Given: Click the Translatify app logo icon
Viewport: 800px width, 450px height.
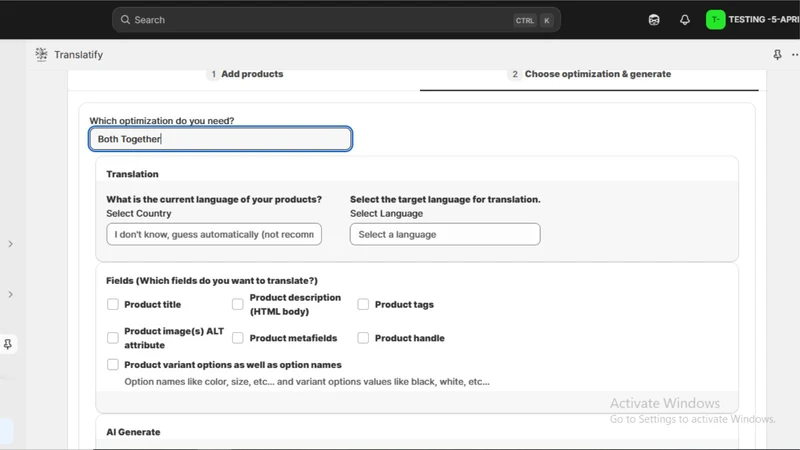Looking at the screenshot, I should point(41,54).
